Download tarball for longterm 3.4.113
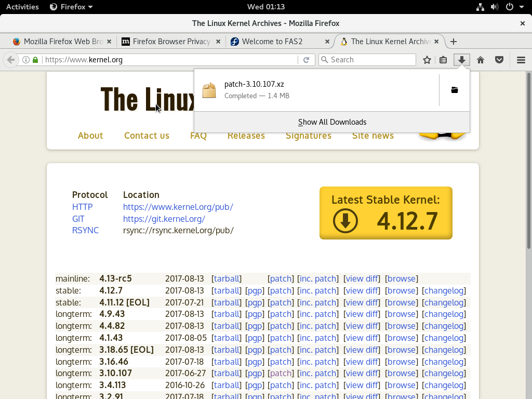This screenshot has width=532, height=399. click(227, 385)
